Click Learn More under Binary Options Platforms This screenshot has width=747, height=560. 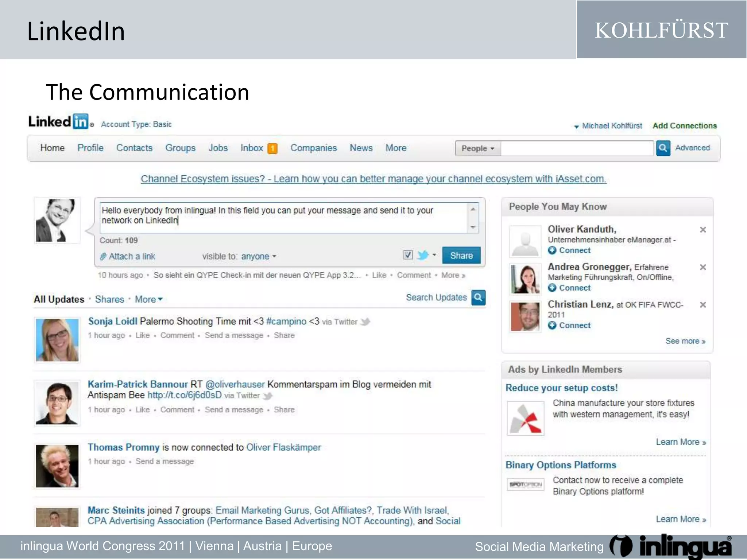681,519
